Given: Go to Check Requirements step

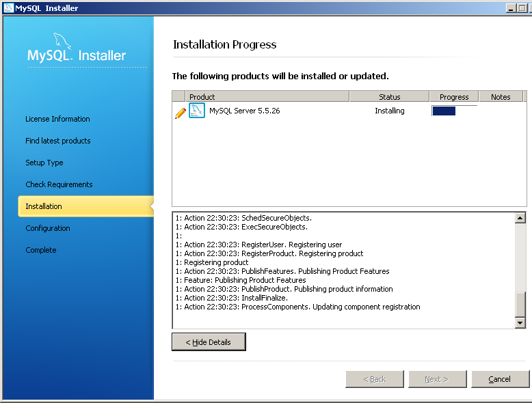Looking at the screenshot, I should (59, 184).
